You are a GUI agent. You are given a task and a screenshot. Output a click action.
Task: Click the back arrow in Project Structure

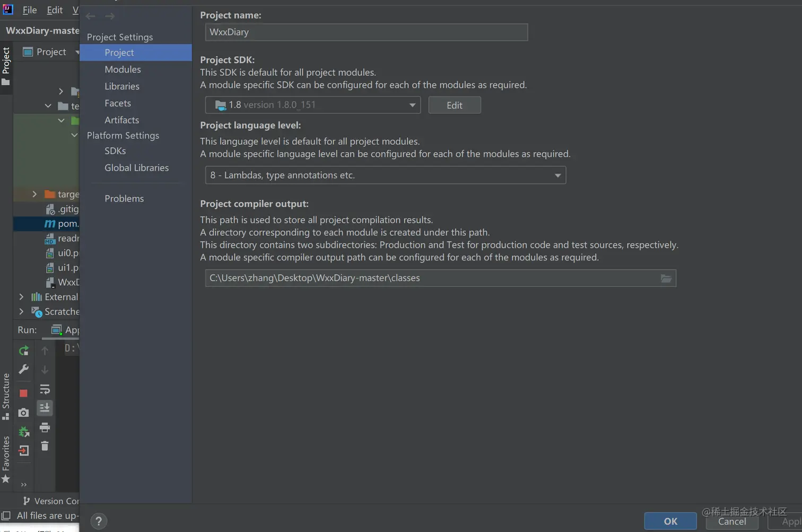(91, 16)
